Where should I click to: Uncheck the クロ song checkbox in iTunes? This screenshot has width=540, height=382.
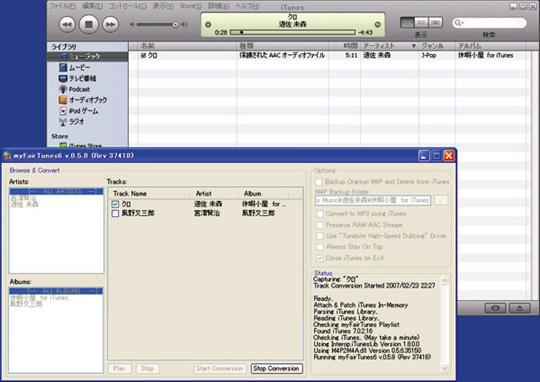tap(143, 55)
